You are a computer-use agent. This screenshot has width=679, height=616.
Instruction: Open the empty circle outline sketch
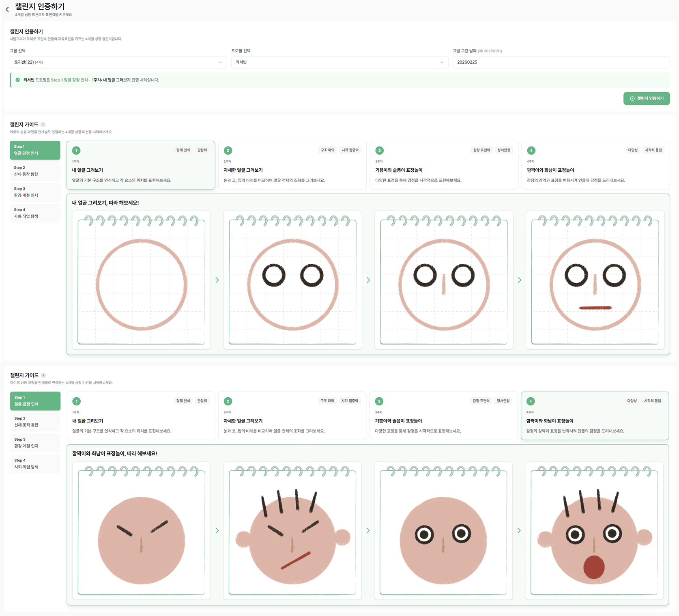tap(141, 280)
